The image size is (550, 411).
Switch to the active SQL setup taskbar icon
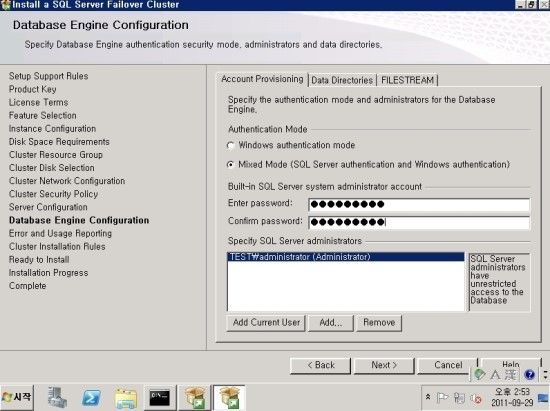[229, 398]
